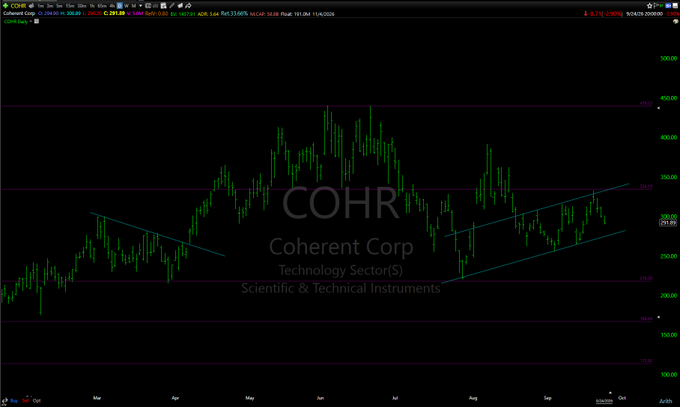
Task: Click the C: 291.89 close value in header
Action: [x=114, y=13]
